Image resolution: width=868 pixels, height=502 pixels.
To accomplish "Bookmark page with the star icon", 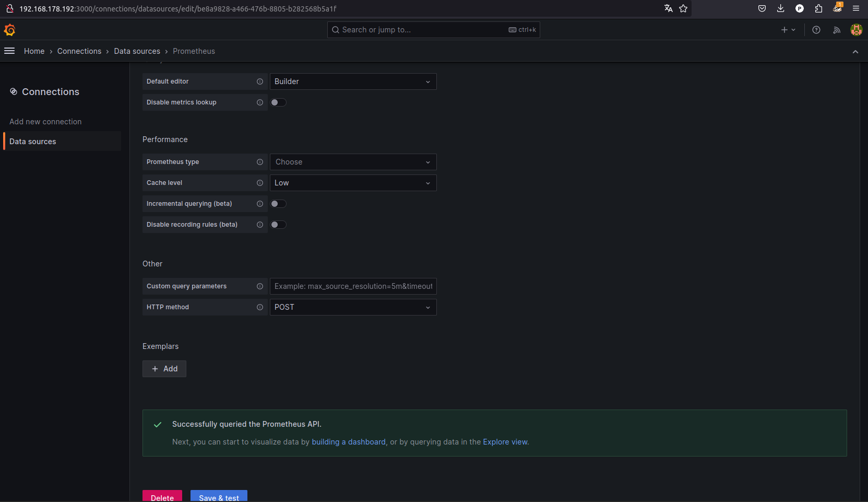I will tap(683, 8).
